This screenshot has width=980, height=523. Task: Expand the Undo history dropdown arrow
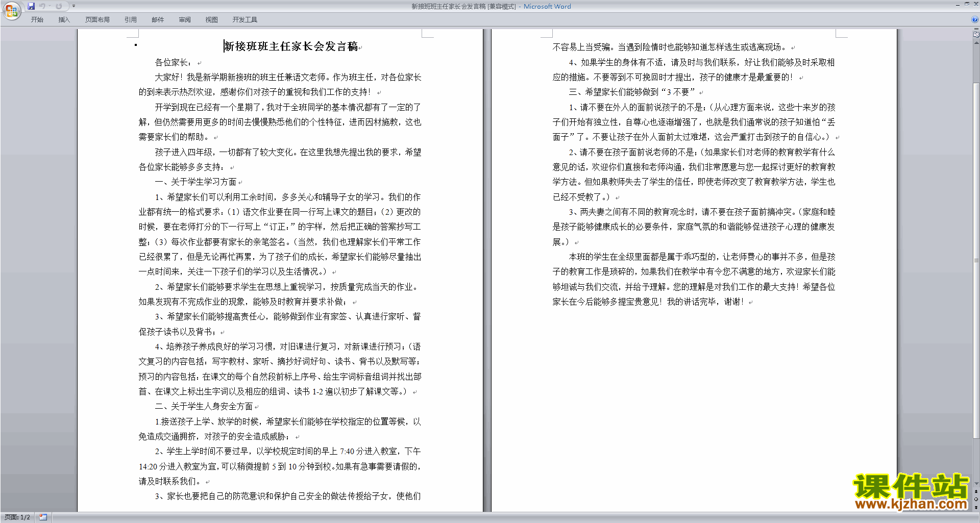[x=50, y=6]
